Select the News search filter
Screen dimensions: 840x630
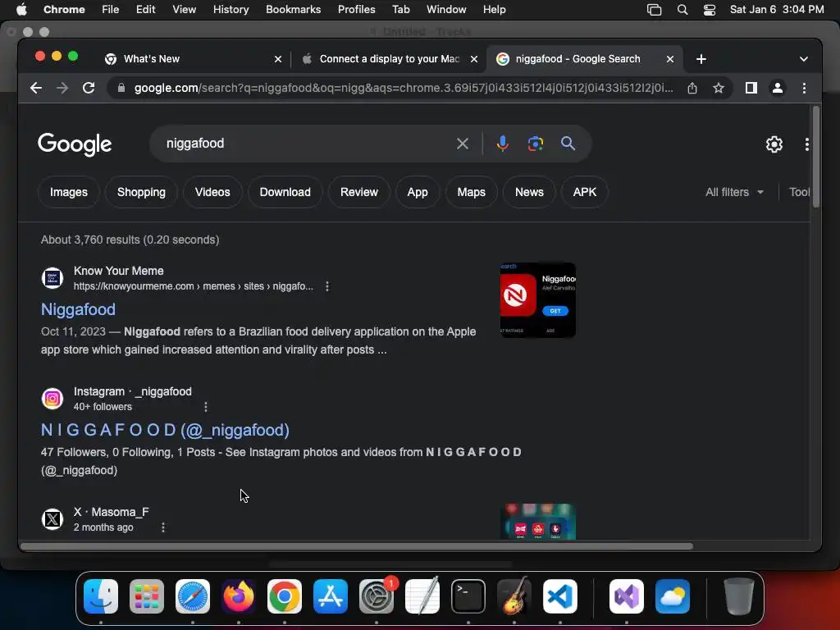pyautogui.click(x=529, y=192)
